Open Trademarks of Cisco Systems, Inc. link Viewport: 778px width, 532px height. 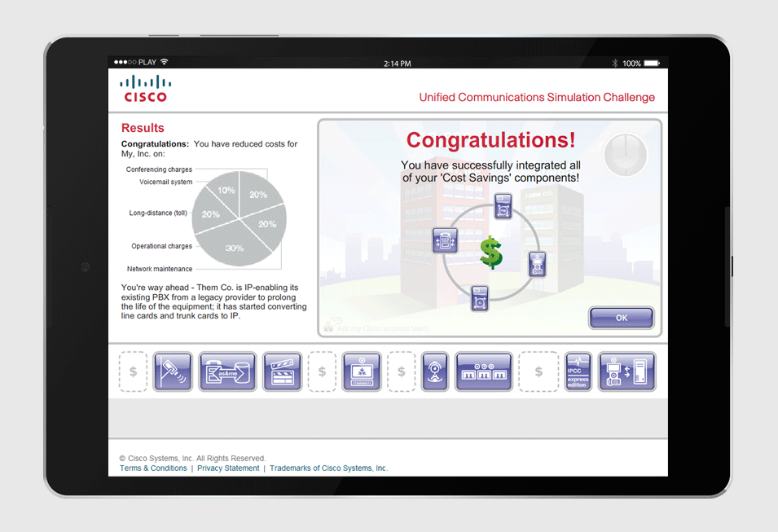[x=328, y=468]
